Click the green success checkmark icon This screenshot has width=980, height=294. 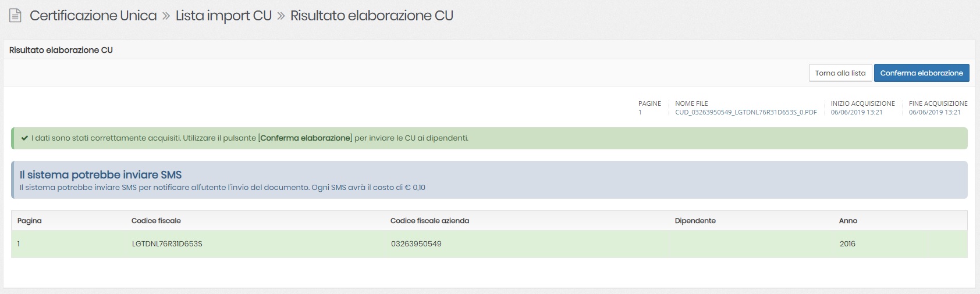[24, 138]
